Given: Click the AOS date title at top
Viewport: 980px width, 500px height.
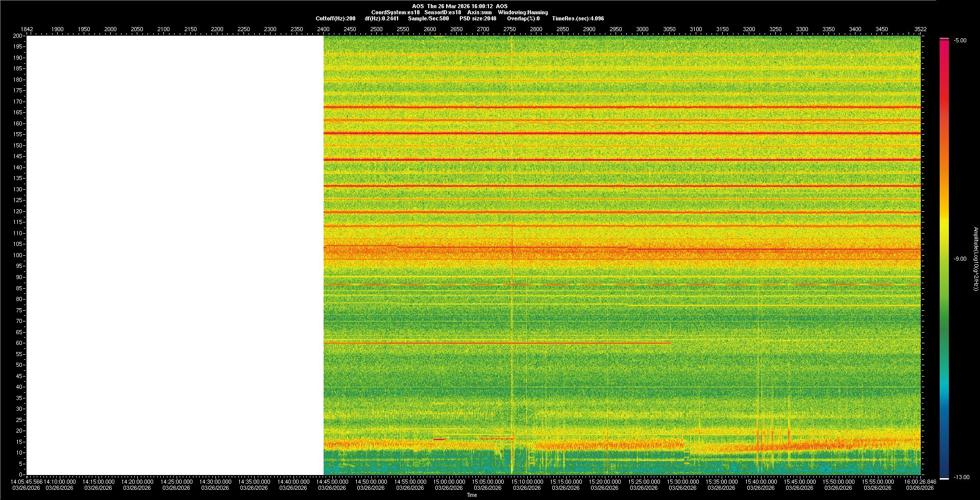Looking at the screenshot, I should [x=459, y=6].
